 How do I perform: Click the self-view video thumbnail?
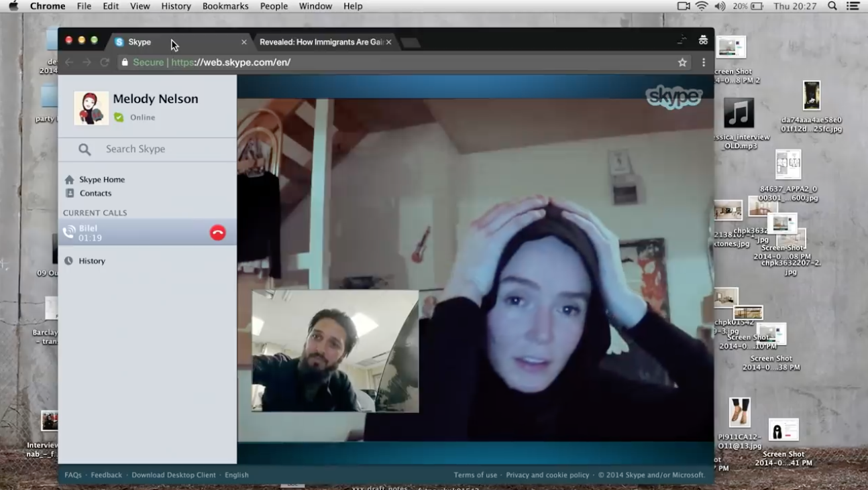pos(335,351)
